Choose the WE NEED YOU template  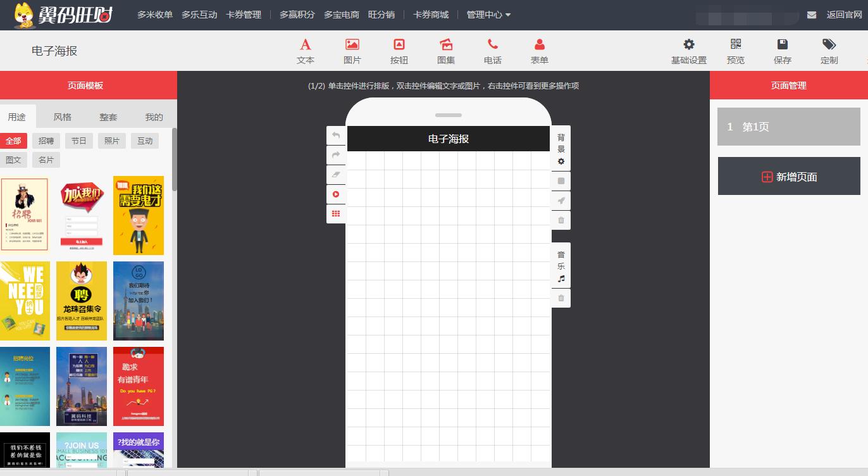(25, 301)
